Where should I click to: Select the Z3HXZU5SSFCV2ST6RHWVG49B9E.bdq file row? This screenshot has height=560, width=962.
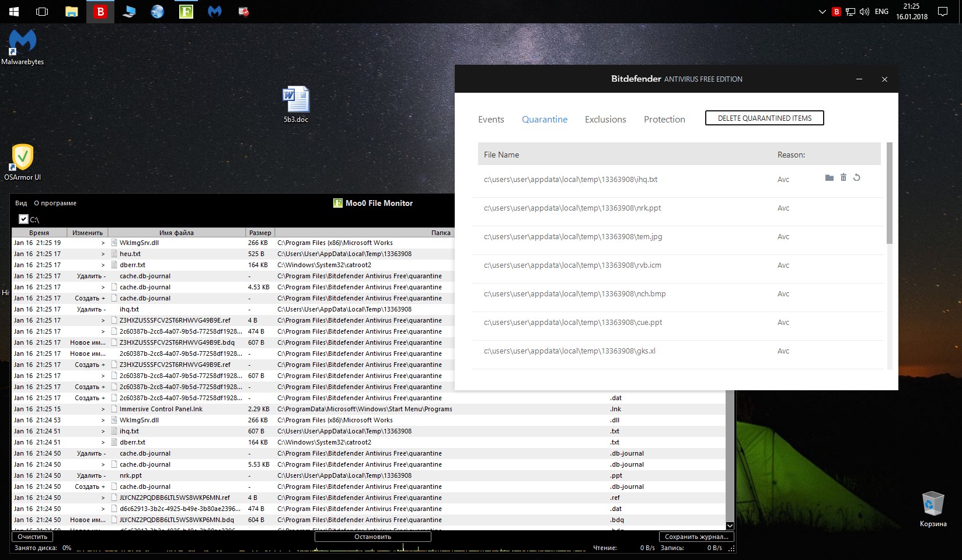pyautogui.click(x=233, y=342)
